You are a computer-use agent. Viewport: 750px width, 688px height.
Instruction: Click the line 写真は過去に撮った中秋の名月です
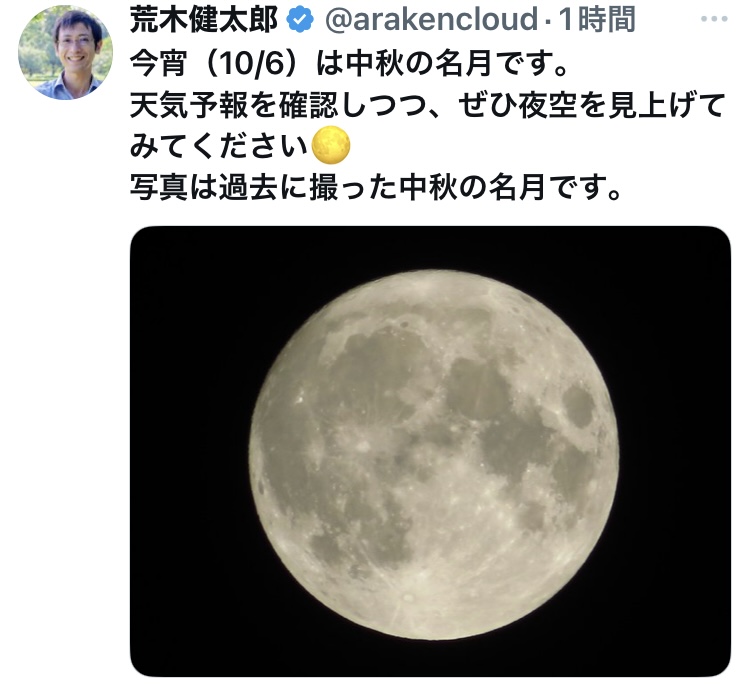tap(376, 187)
